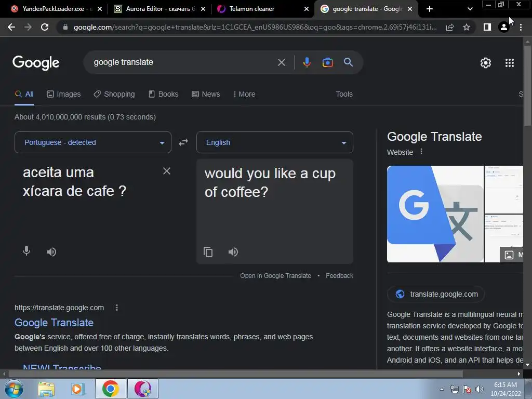Clear the search box with the X

point(281,62)
